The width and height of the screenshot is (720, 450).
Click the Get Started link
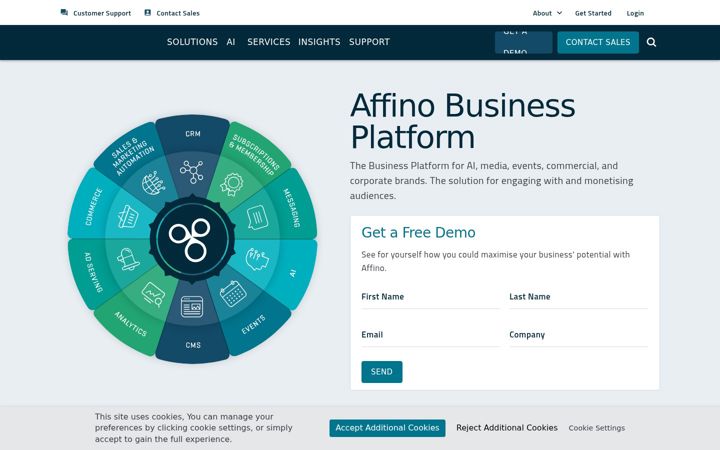[x=593, y=13]
